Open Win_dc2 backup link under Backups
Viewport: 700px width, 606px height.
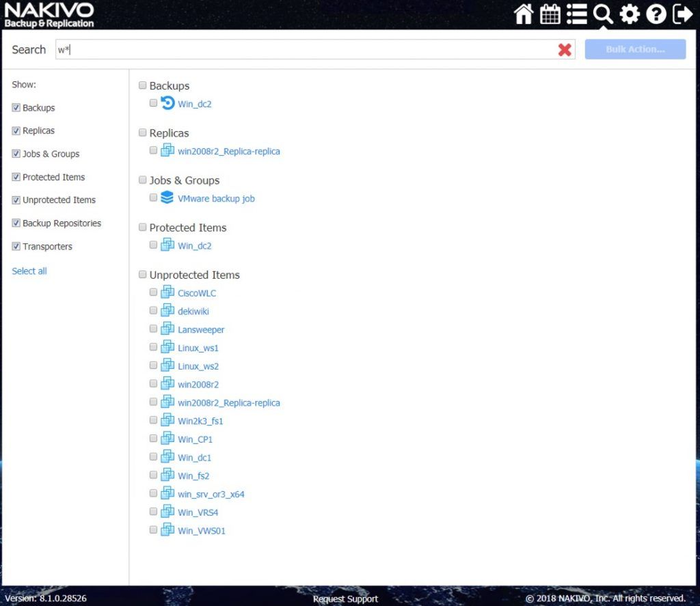195,104
